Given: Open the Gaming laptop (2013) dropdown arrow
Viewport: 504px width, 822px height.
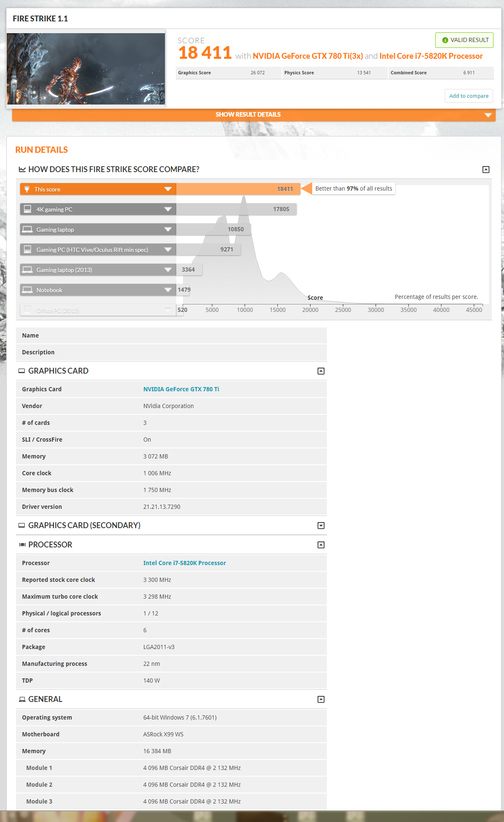Looking at the screenshot, I should pyautogui.click(x=168, y=270).
